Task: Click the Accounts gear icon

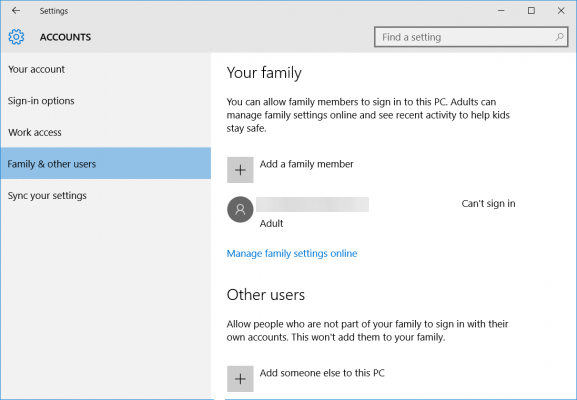Action: pos(16,37)
